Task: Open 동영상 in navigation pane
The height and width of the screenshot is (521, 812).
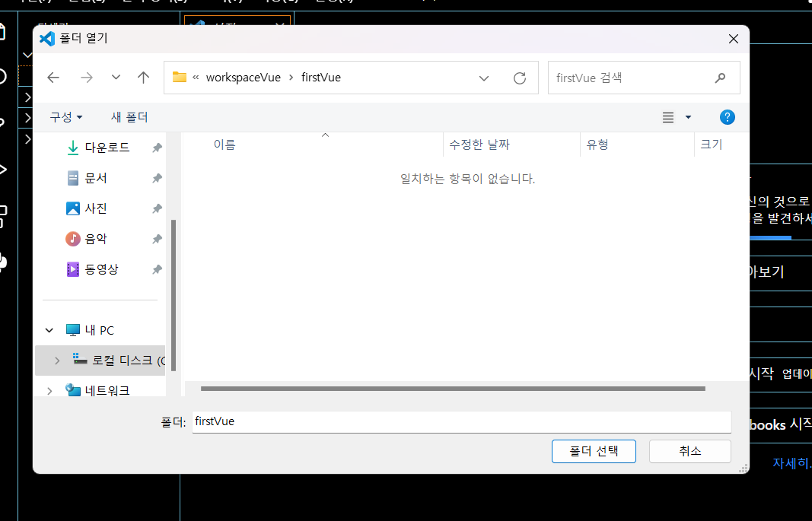Action: 101,269
